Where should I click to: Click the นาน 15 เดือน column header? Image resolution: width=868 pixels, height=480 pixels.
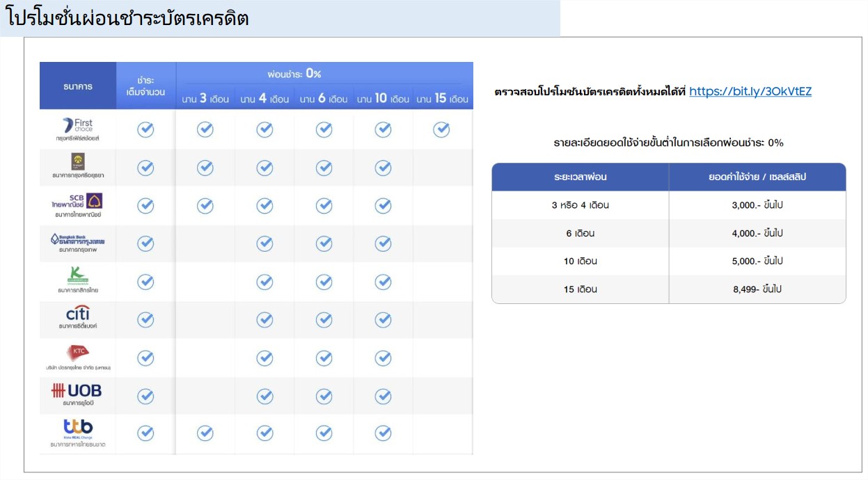(443, 99)
